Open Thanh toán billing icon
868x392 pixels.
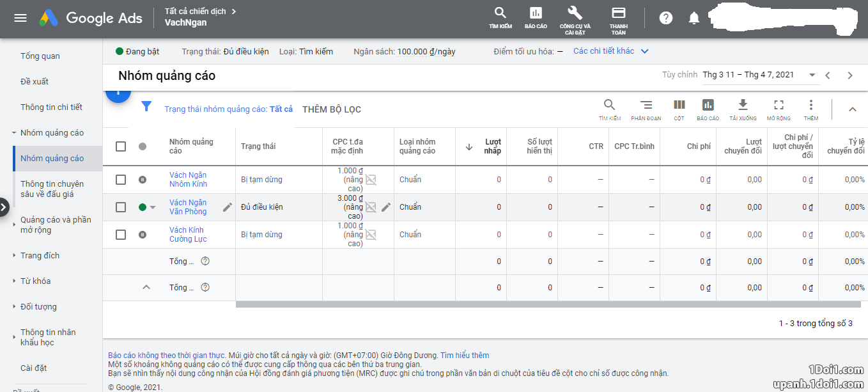click(x=618, y=20)
